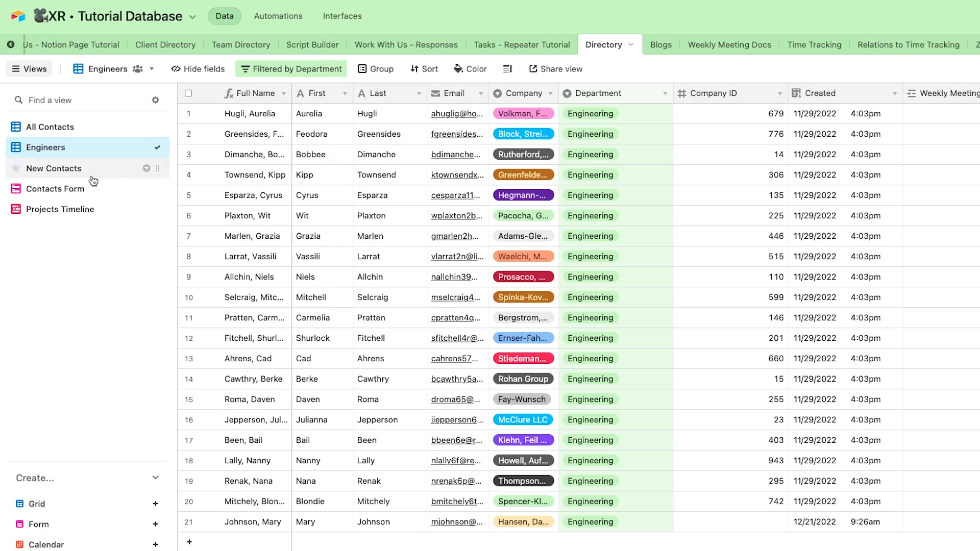Viewport: 980px width, 551px height.
Task: Click star icon beside New Contacts
Action: click(x=16, y=168)
